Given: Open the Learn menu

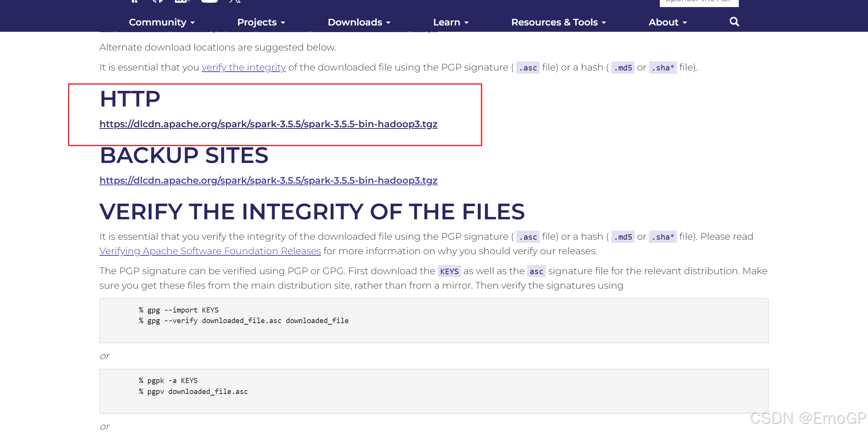Looking at the screenshot, I should [451, 22].
